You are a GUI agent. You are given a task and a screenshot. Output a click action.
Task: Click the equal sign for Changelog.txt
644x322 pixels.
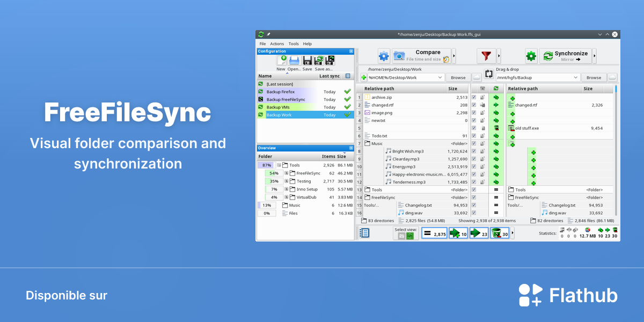pyautogui.click(x=496, y=205)
